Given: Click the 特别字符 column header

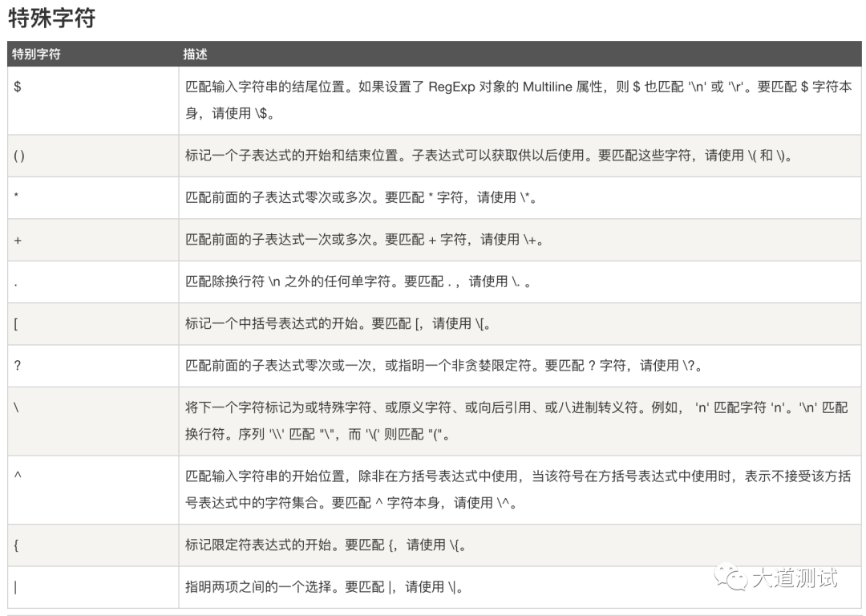Looking at the screenshot, I should coord(36,55).
